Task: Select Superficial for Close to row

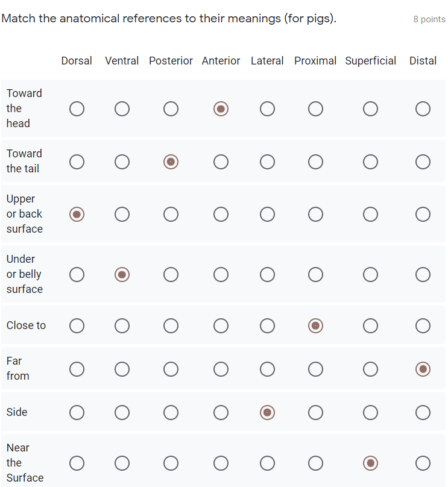Action: [x=370, y=325]
